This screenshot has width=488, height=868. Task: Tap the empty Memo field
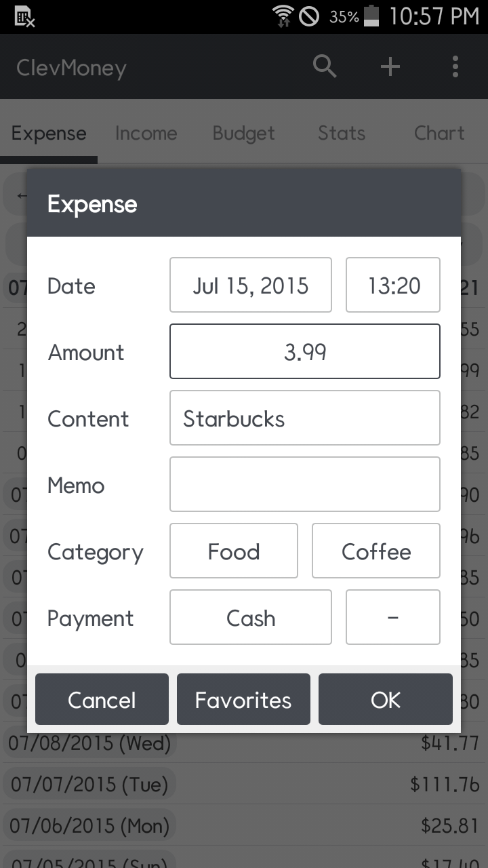click(x=304, y=484)
